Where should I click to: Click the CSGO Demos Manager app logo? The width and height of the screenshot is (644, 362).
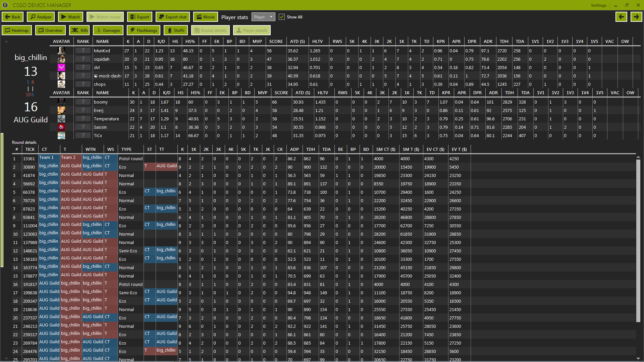tap(5, 5)
